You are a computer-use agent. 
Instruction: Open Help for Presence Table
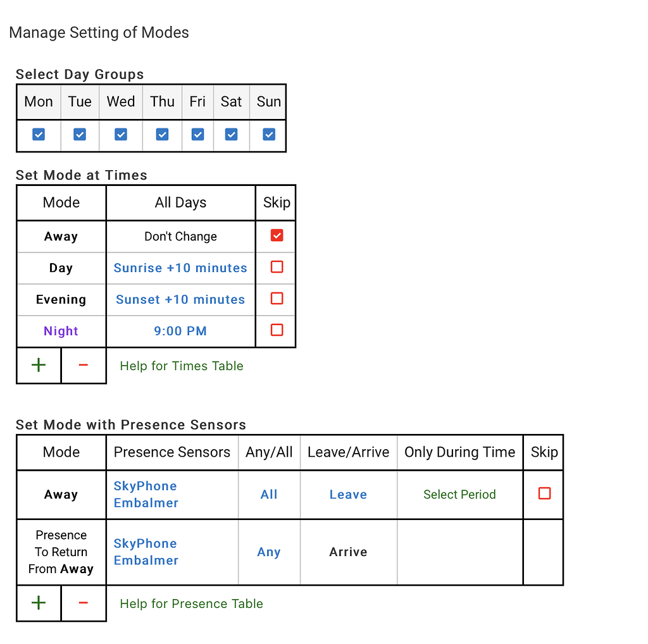(x=190, y=604)
